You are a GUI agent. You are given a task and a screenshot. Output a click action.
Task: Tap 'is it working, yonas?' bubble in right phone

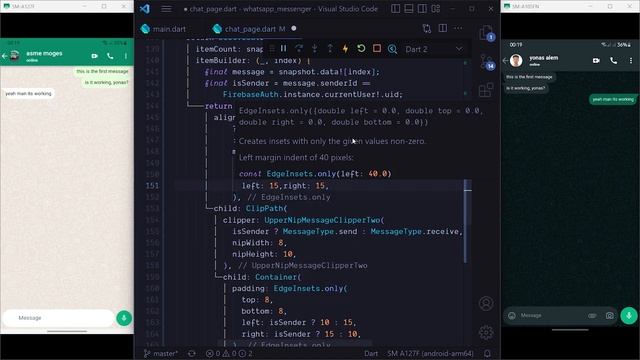(x=526, y=88)
